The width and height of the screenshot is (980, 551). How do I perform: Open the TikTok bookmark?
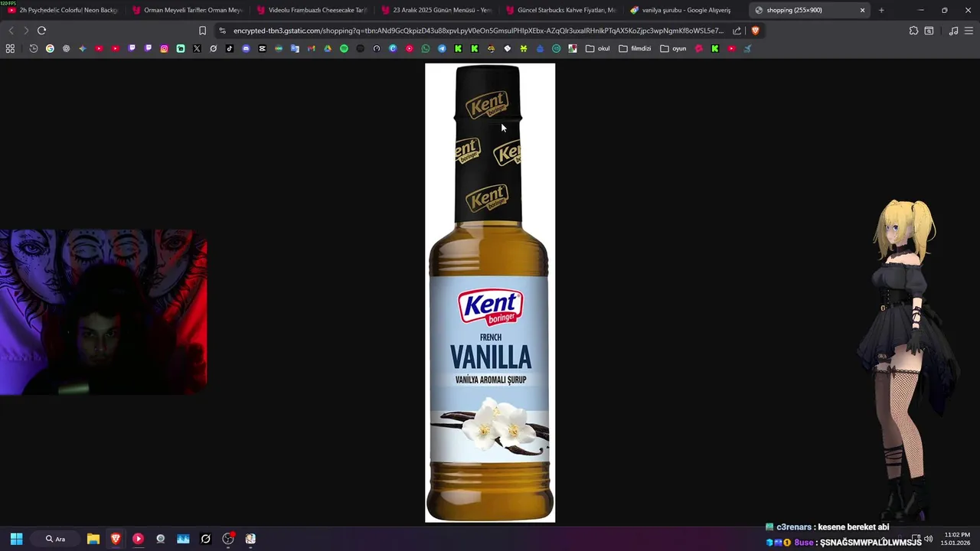pos(230,48)
